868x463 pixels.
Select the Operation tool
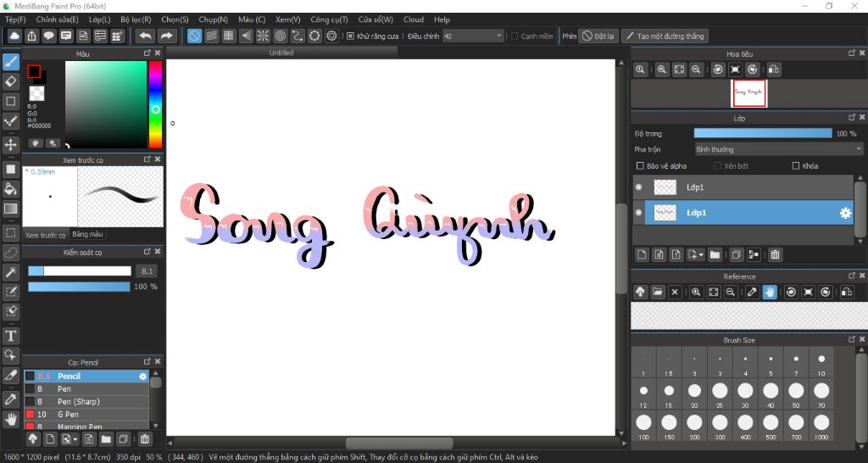[10, 355]
